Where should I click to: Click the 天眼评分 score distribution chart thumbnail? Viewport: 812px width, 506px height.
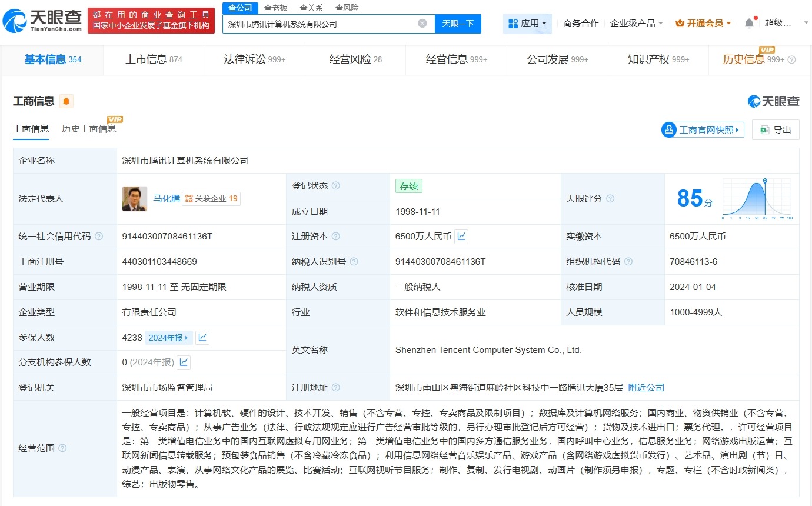click(x=757, y=198)
